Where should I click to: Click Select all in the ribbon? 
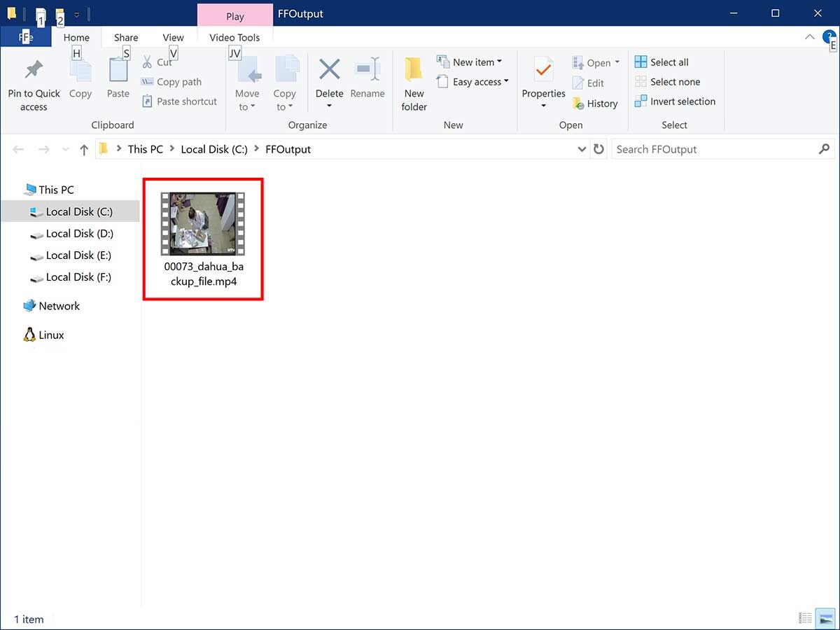(x=661, y=62)
